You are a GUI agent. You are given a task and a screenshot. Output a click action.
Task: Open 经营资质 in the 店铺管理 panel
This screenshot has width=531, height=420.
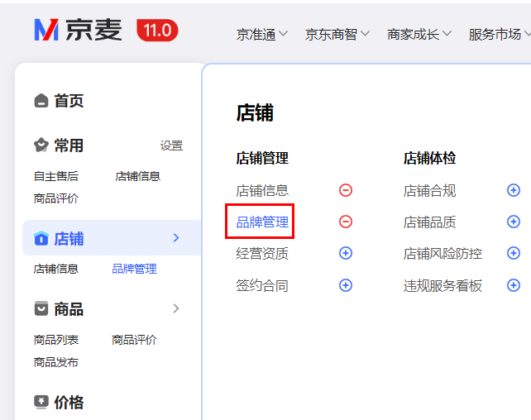click(x=262, y=254)
